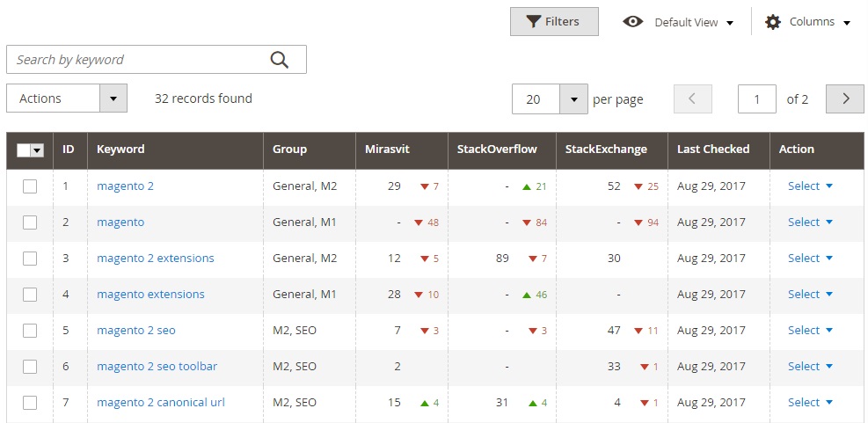
Task: Open the select-all checkbox dropdown in header
Action: pos(37,150)
